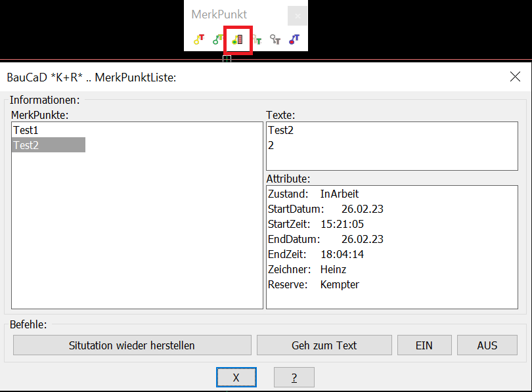Click the EIN button
The height and width of the screenshot is (392, 532).
coord(424,345)
